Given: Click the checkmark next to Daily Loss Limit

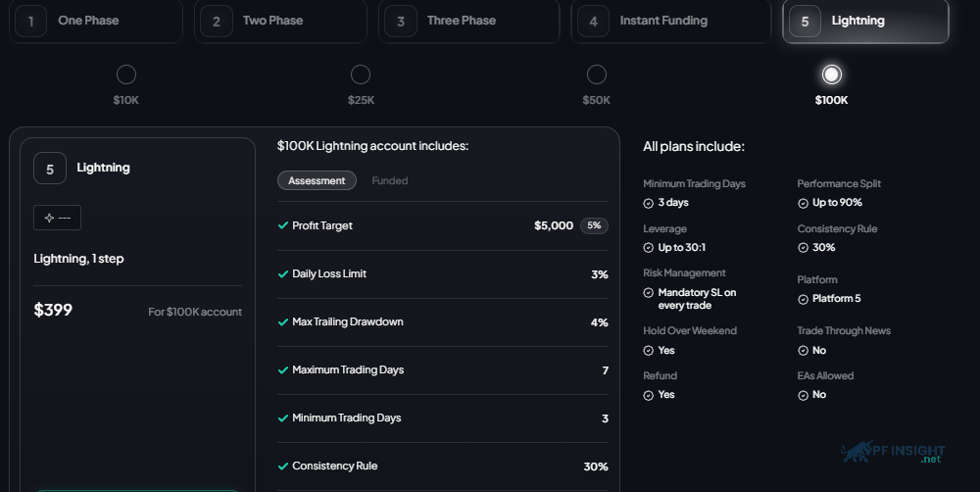Looking at the screenshot, I should click(282, 273).
